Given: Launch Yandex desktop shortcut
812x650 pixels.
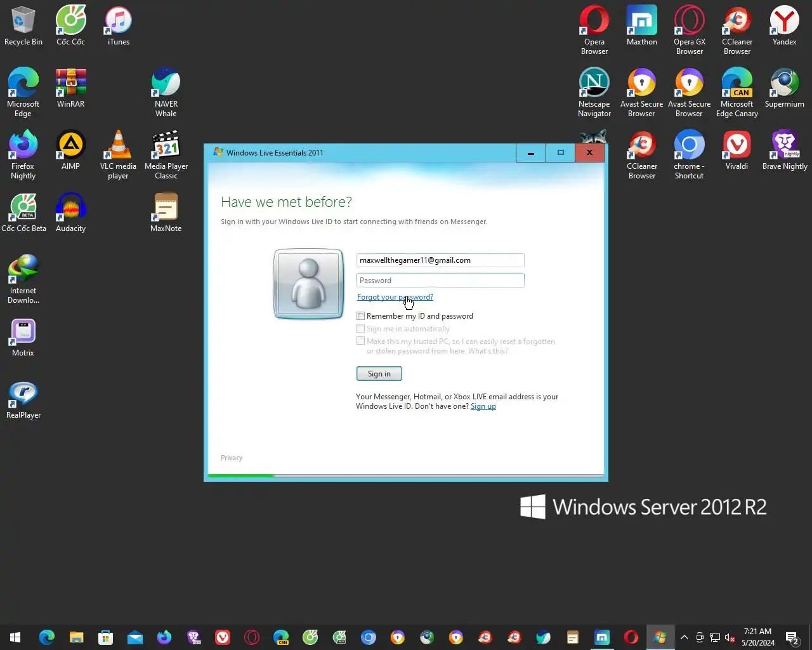Looking at the screenshot, I should point(785,26).
